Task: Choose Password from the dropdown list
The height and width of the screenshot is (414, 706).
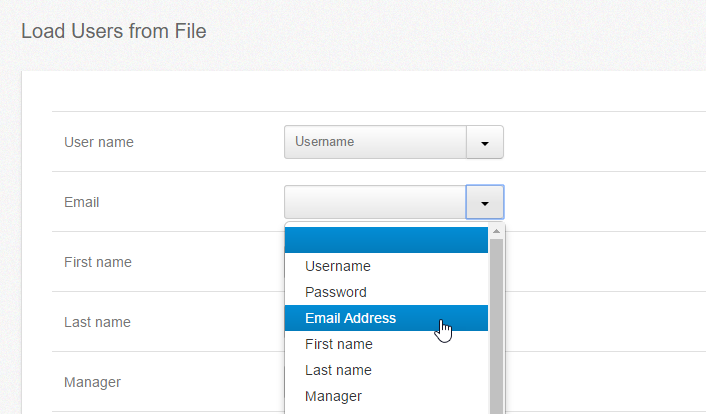Action: click(x=386, y=292)
